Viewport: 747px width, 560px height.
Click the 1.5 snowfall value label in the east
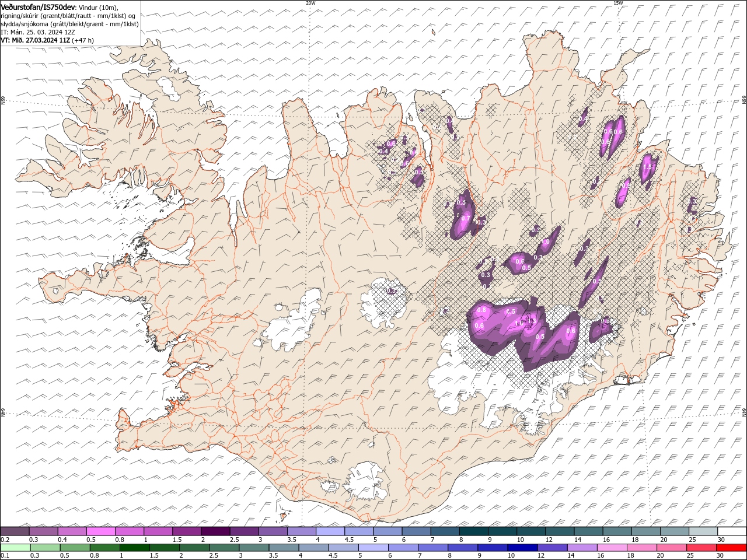tap(646, 166)
